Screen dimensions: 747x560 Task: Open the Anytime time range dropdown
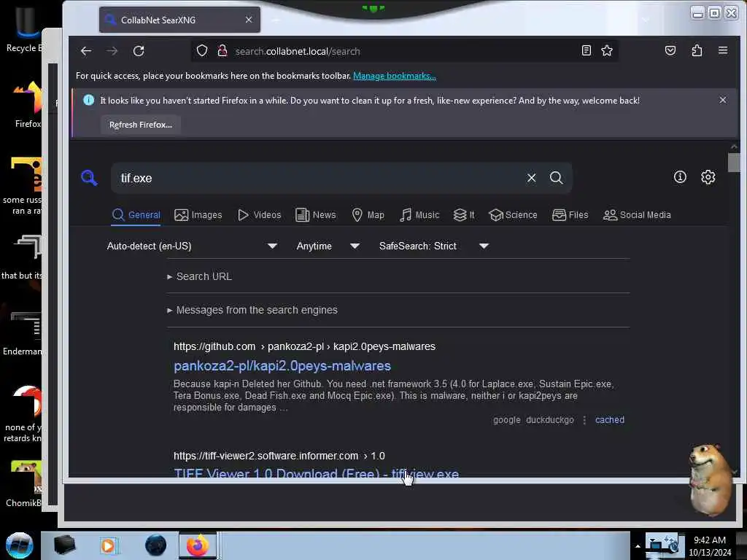tap(328, 246)
